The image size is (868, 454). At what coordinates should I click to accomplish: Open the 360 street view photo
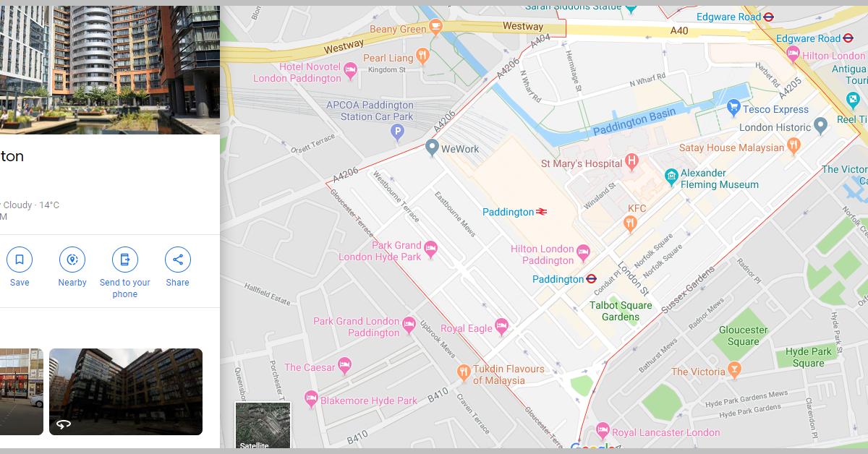pyautogui.click(x=126, y=392)
